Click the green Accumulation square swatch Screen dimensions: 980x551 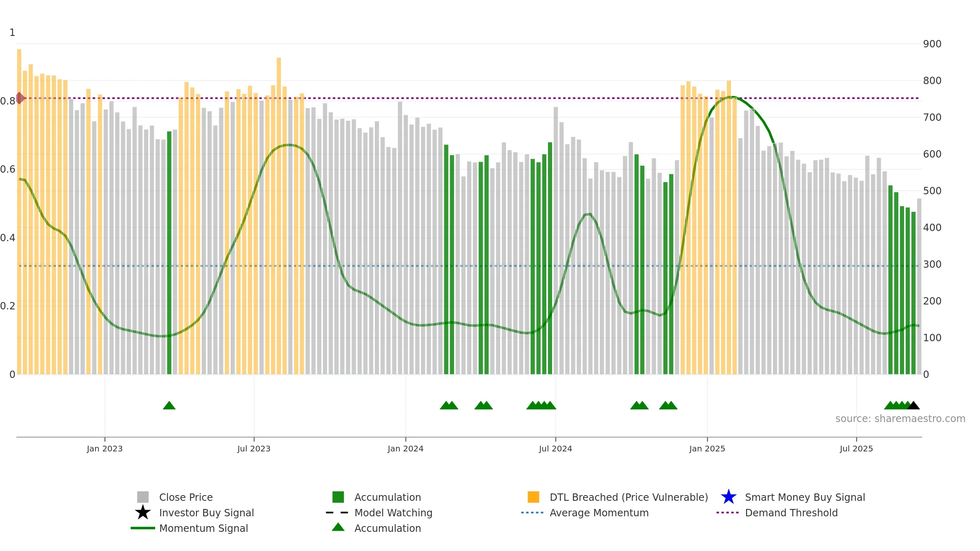[338, 497]
